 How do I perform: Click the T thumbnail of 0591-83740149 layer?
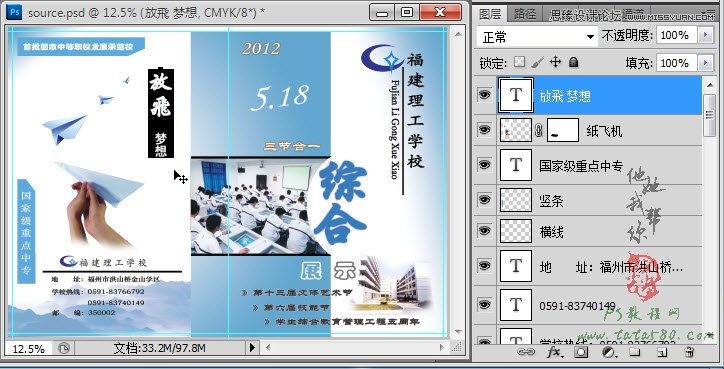[516, 305]
